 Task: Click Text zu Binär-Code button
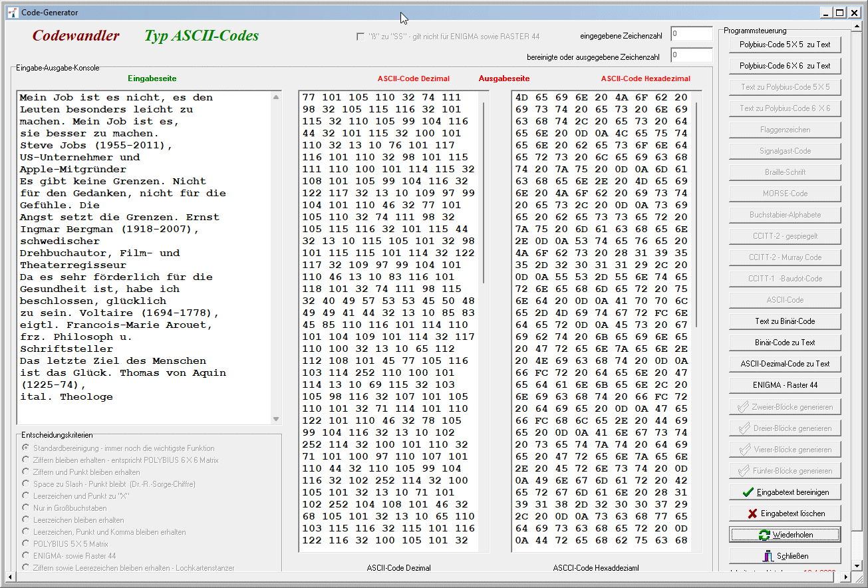tap(785, 321)
